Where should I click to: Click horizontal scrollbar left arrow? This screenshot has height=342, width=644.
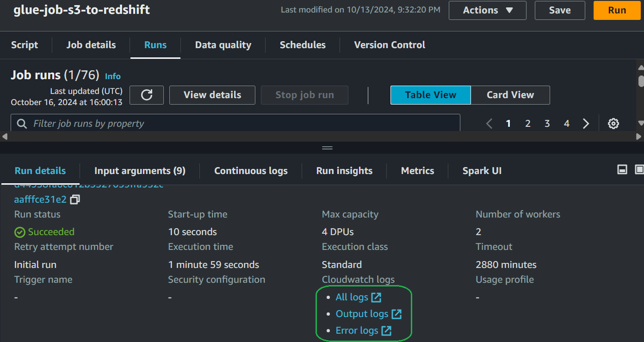5,137
